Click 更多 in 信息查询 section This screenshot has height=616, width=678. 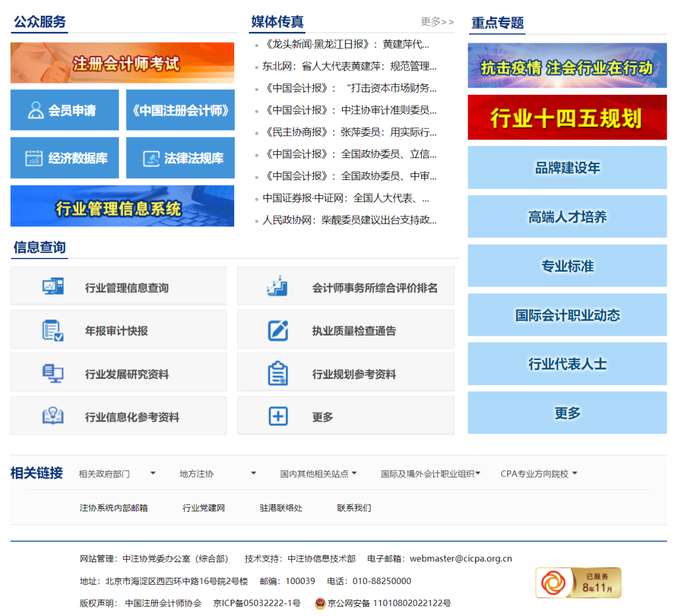click(x=345, y=415)
